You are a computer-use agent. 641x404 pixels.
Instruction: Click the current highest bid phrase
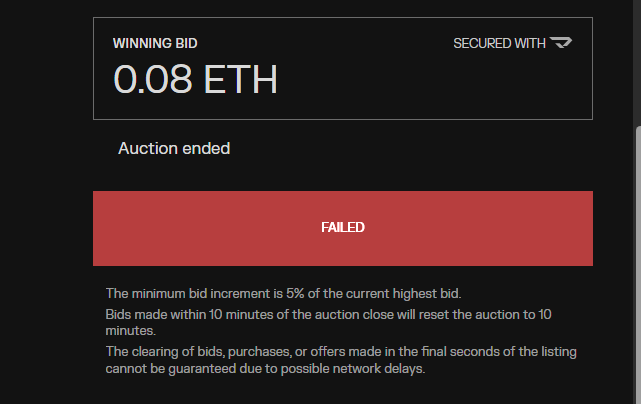pyautogui.click(x=403, y=294)
